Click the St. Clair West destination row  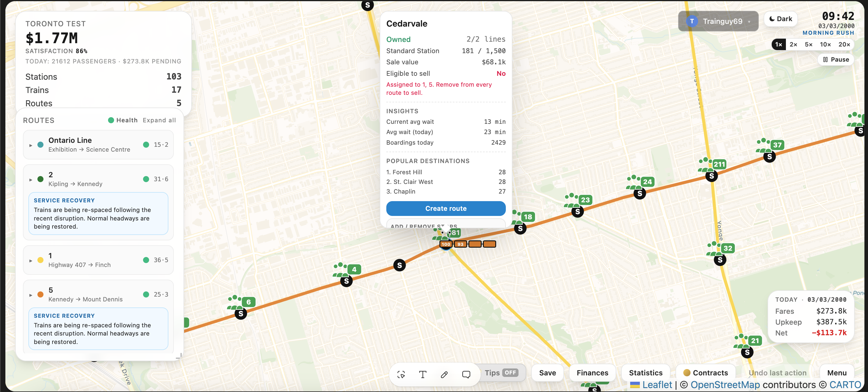click(x=445, y=182)
